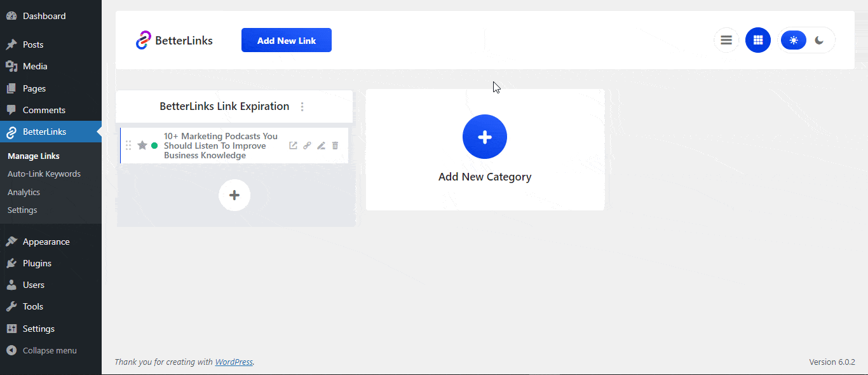Mark the Marketing Podcasts link as favorite

pyautogui.click(x=142, y=146)
